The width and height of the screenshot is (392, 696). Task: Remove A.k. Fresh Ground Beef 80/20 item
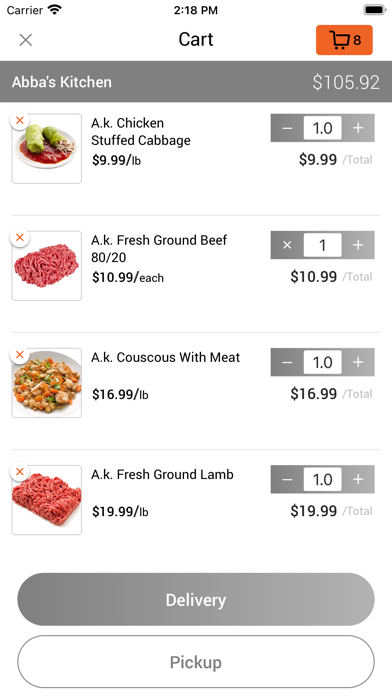coord(20,237)
